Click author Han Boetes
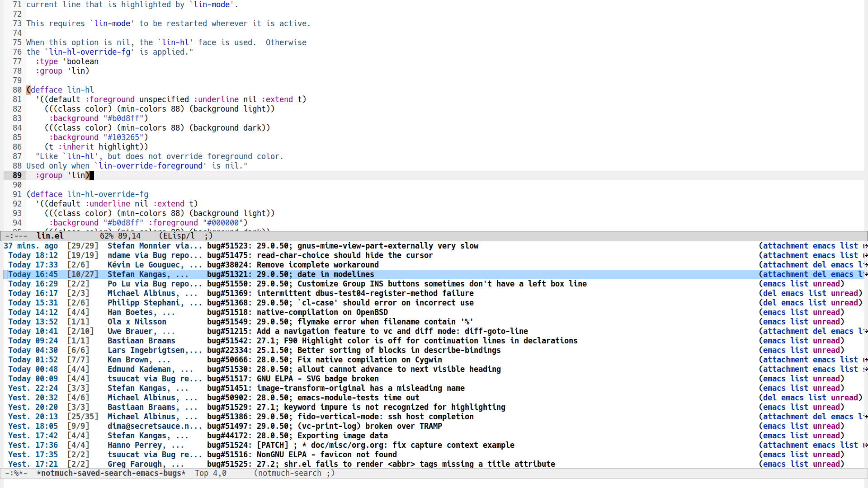Image resolution: width=868 pixels, height=488 pixels. [x=141, y=312]
